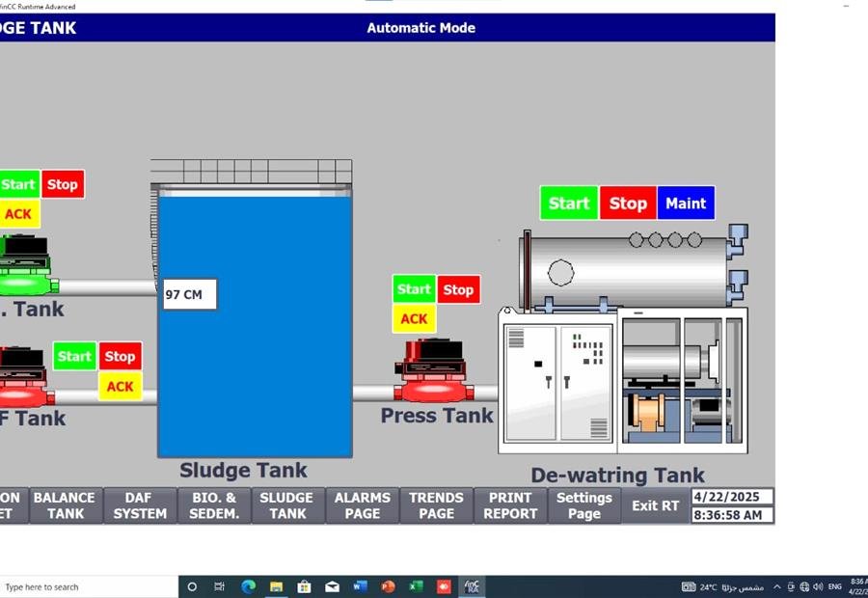Go to BALANCE TANK page

click(x=66, y=505)
